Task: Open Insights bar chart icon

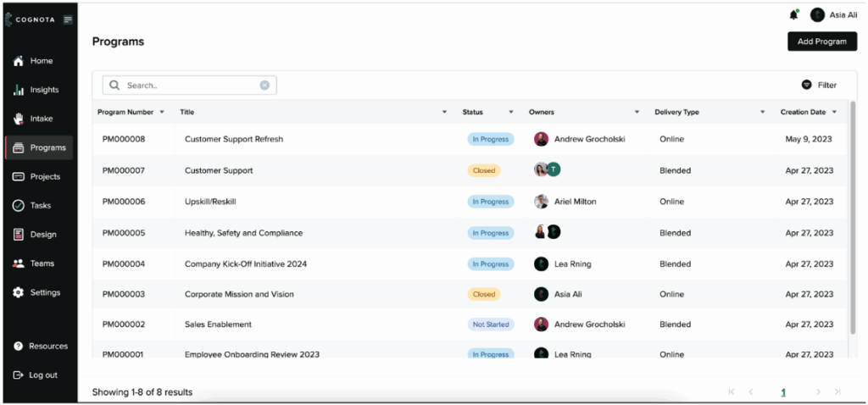Action: (18, 90)
